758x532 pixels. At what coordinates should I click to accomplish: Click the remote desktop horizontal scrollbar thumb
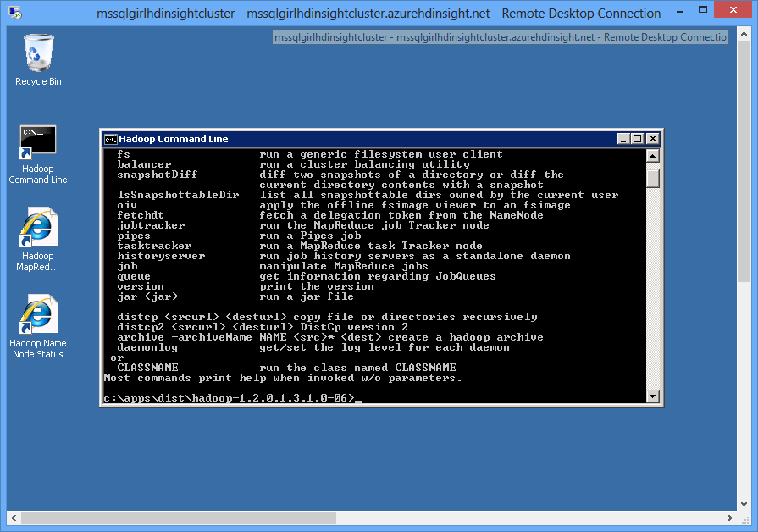pyautogui.click(x=179, y=518)
